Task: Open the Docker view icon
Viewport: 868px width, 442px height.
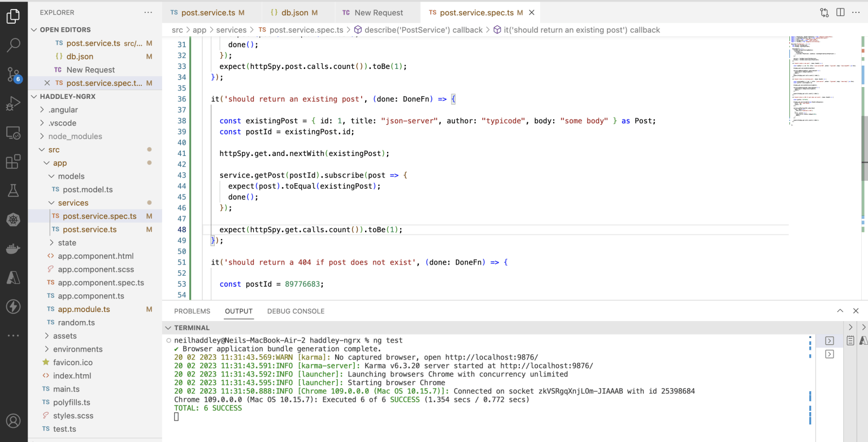Action: 14,249
